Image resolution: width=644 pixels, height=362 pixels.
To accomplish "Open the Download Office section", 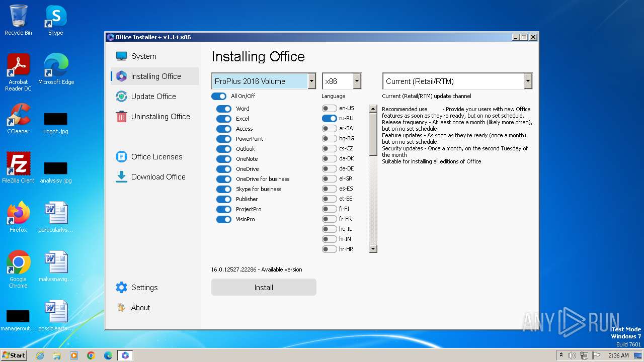I will click(x=158, y=177).
